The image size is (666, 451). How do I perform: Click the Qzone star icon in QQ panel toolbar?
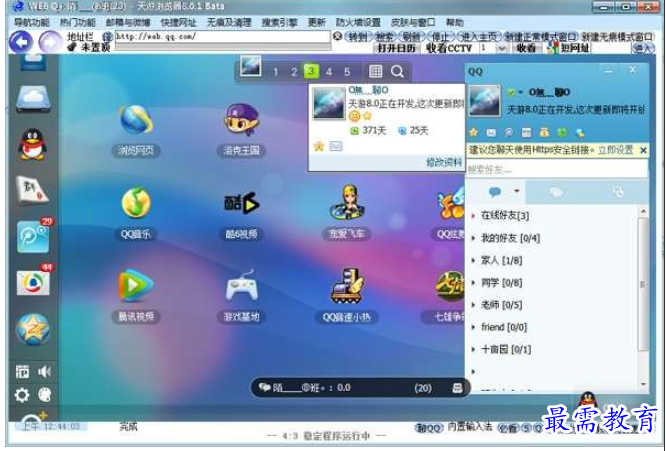tap(474, 132)
